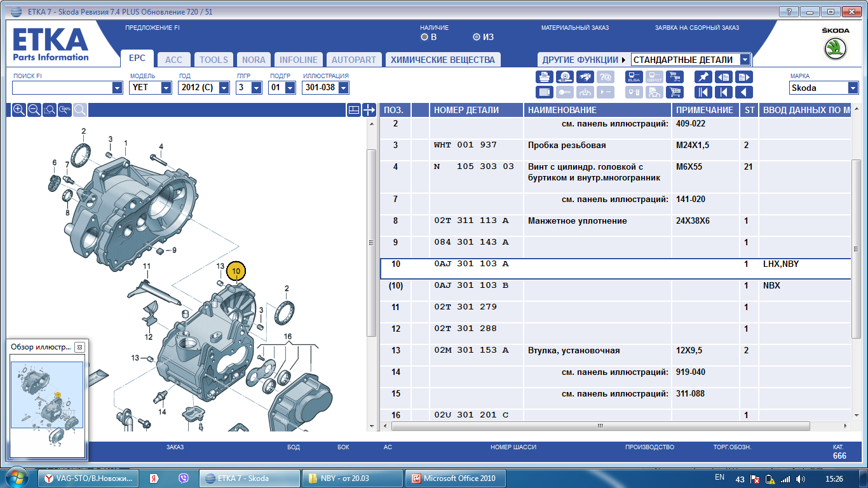Open the AUTOPART tab
This screenshot has height=488, width=868.
354,60
